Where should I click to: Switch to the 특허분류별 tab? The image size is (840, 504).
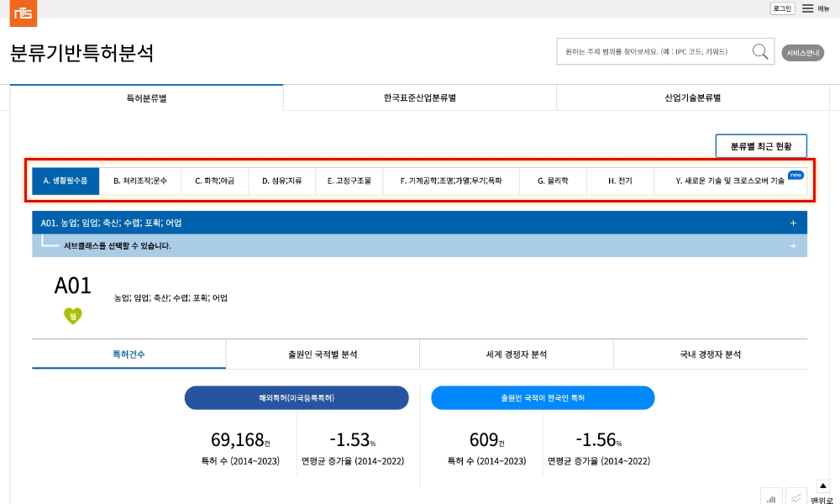146,98
